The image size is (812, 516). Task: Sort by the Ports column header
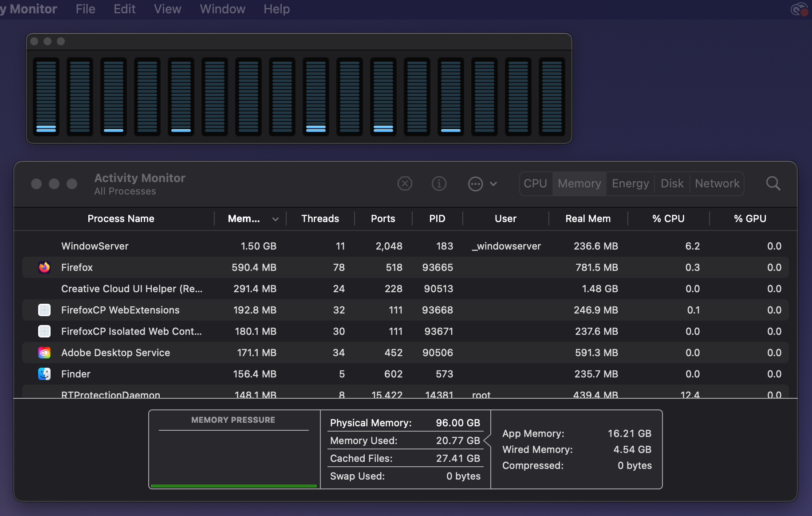point(383,218)
